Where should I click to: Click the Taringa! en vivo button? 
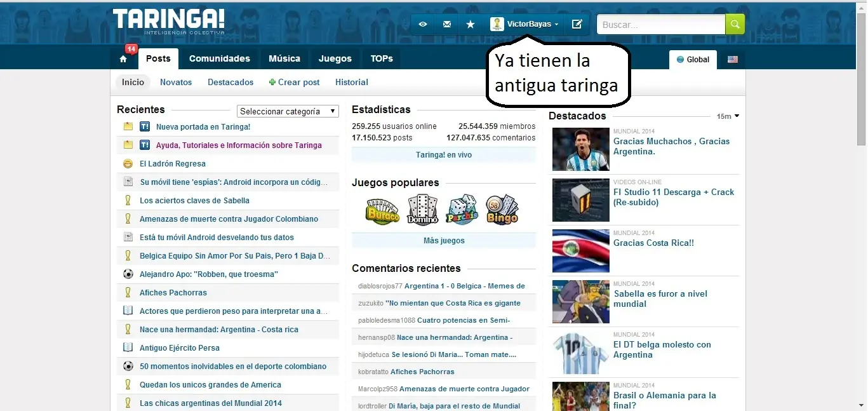pos(444,155)
